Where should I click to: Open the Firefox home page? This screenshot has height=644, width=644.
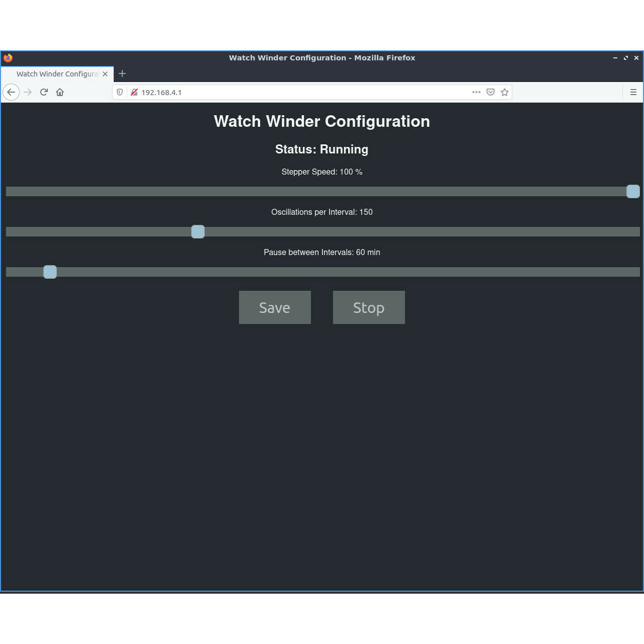pyautogui.click(x=60, y=92)
